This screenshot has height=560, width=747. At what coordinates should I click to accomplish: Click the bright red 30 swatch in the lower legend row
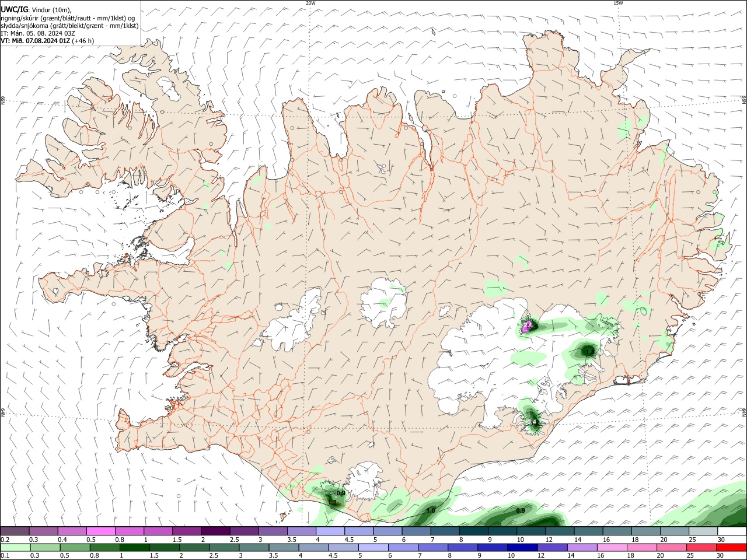click(731, 547)
